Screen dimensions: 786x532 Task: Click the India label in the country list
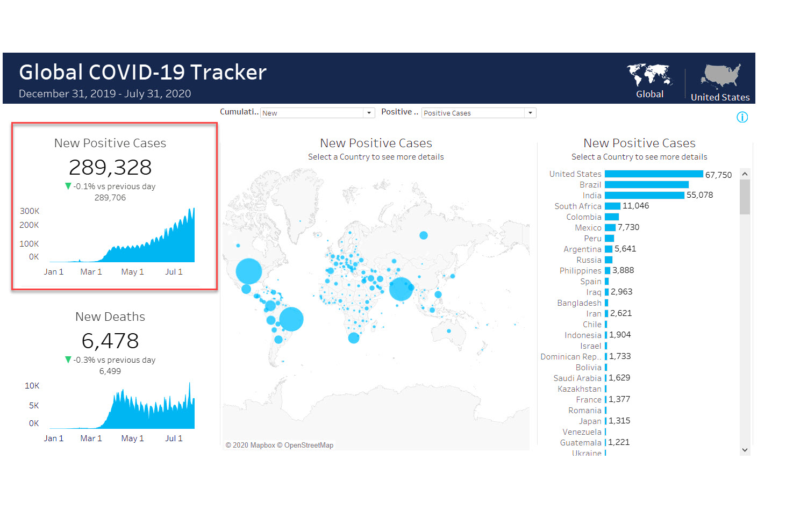click(x=592, y=195)
